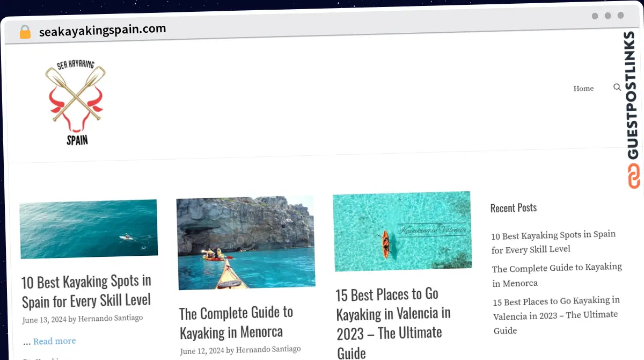
Task: Open the Home menu item
Action: click(583, 89)
